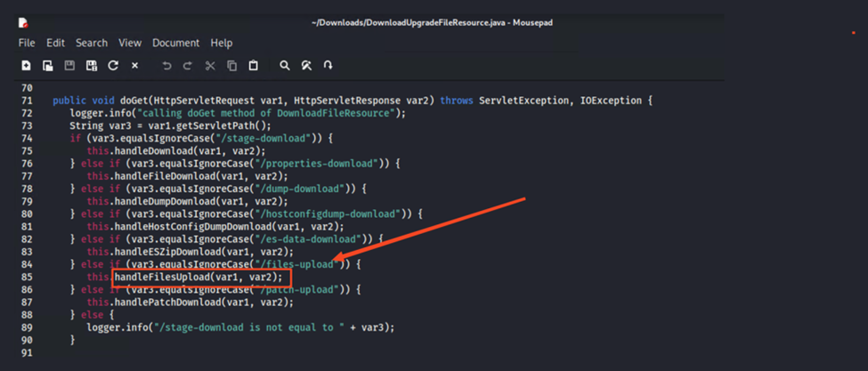Open the File menu
Viewport: 868px width, 371px height.
pos(27,43)
